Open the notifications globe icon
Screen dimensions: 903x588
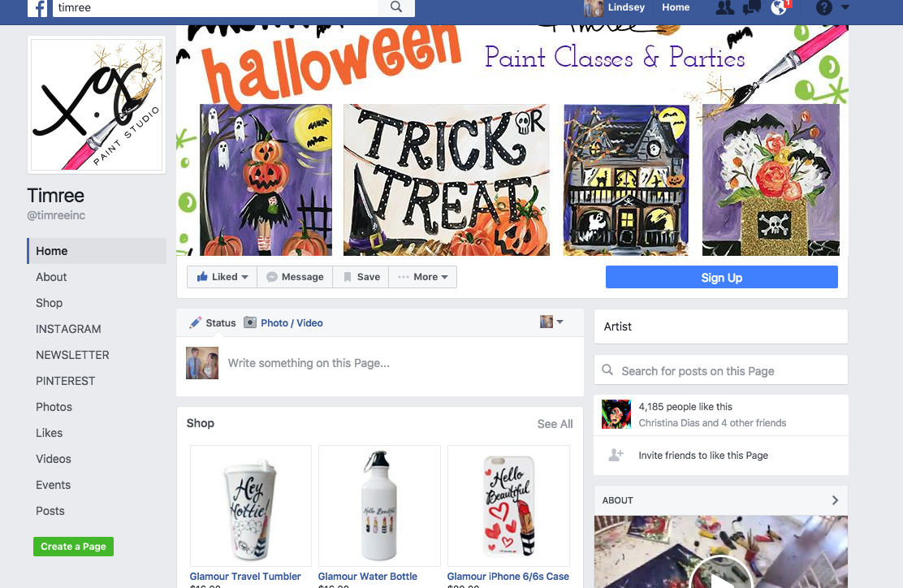780,7
